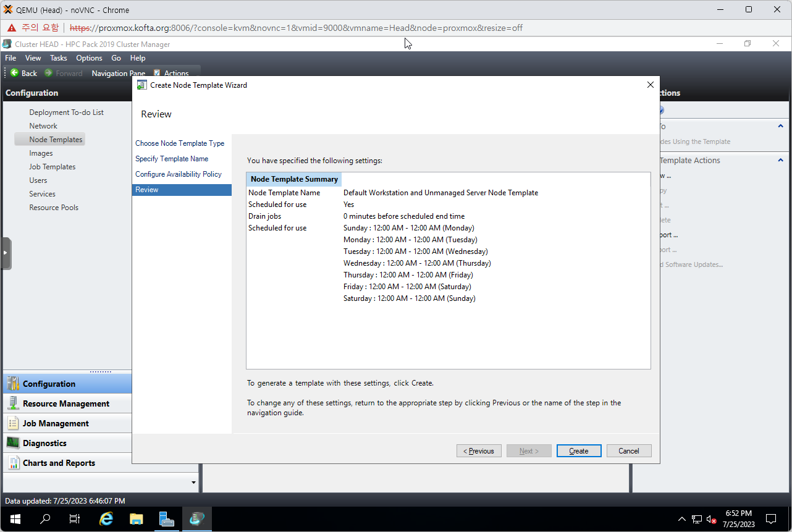Close the Create Node Template Wizard dialog

[650, 85]
